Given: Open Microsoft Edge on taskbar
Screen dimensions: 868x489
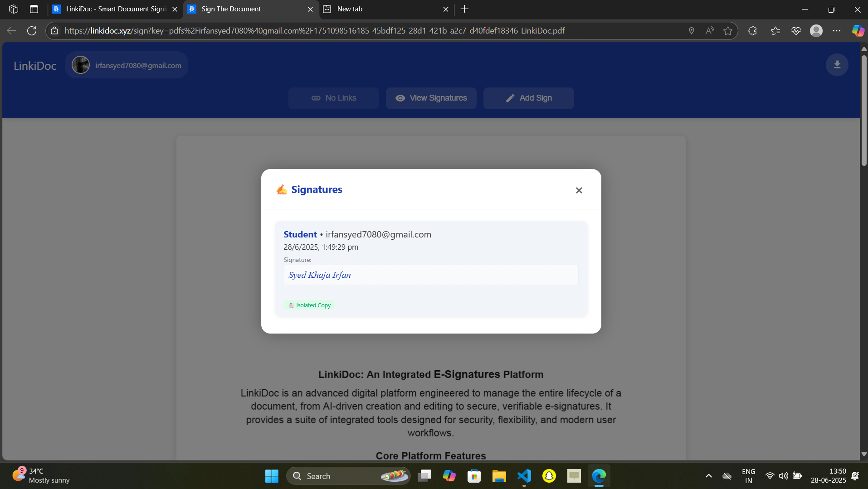Looking at the screenshot, I should [x=599, y=476].
